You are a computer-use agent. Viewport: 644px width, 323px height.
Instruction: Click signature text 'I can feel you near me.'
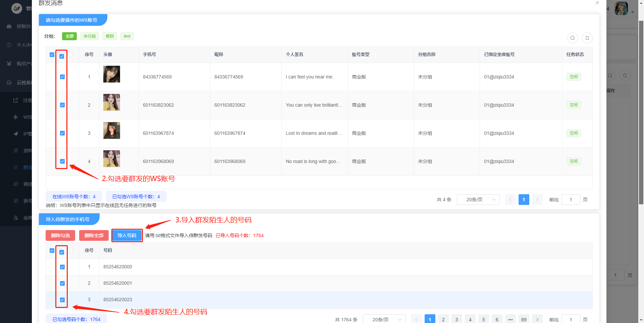[310, 77]
